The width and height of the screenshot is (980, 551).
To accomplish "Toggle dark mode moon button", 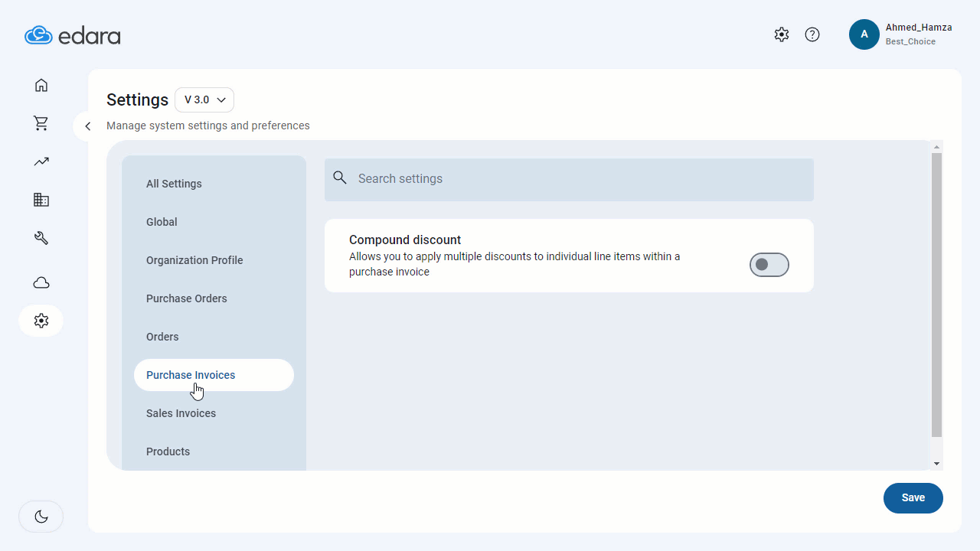I will tap(41, 517).
